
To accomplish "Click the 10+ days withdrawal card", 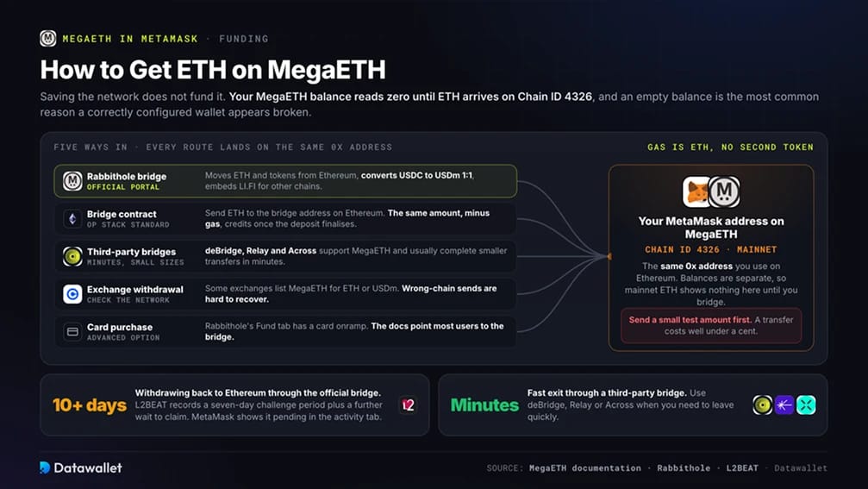I will click(x=234, y=404).
